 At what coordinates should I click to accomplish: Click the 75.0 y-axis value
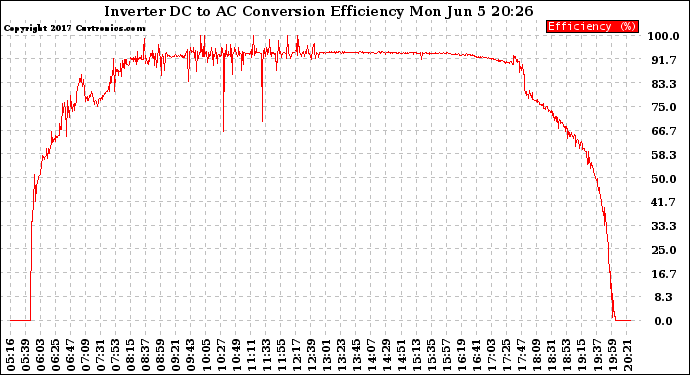tap(664, 107)
